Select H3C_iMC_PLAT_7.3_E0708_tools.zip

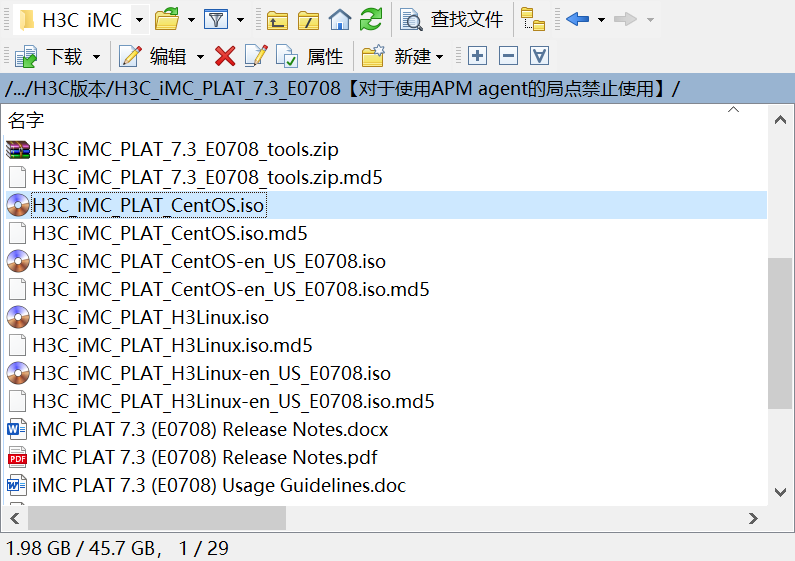pyautogui.click(x=186, y=150)
